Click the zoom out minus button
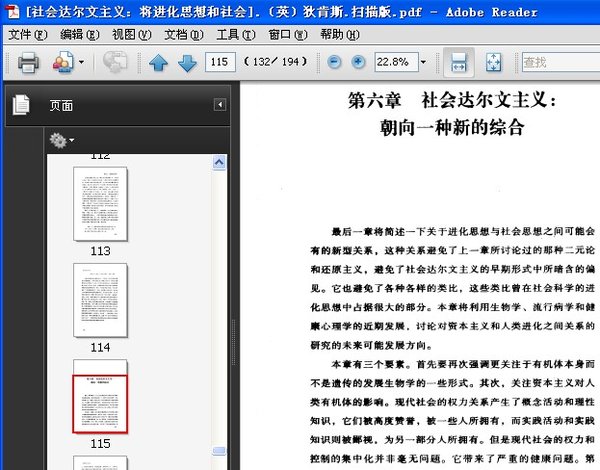600x470 pixels. click(x=335, y=62)
